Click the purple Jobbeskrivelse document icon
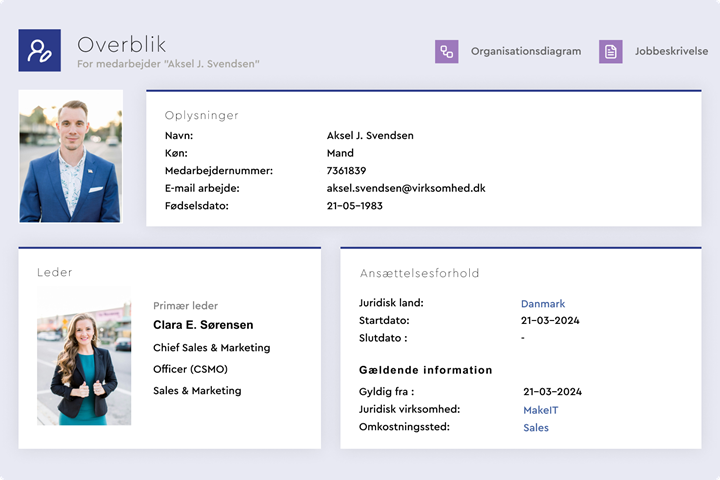Viewport: 720px width, 480px height. (610, 51)
